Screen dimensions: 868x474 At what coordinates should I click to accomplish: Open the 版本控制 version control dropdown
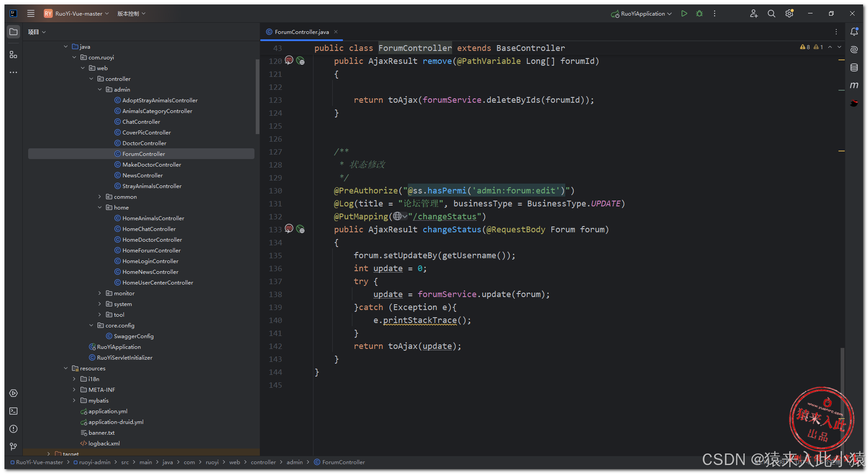coord(131,13)
